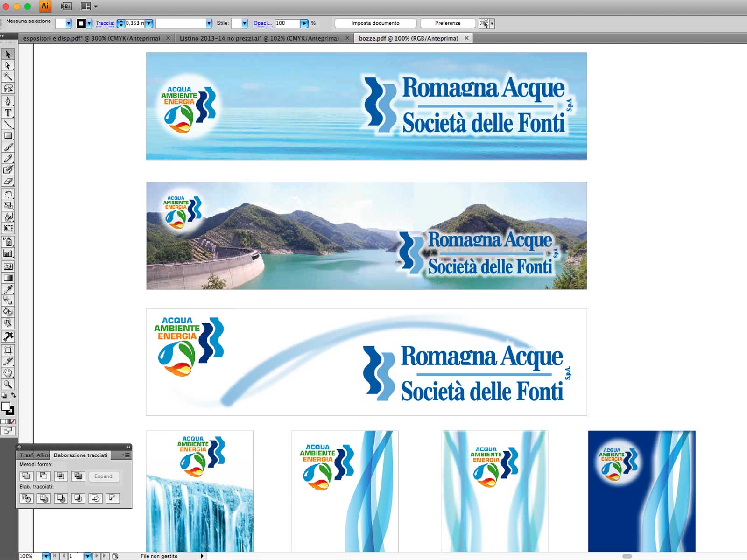Open Adobe Bridge via Br icon

pyautogui.click(x=66, y=7)
